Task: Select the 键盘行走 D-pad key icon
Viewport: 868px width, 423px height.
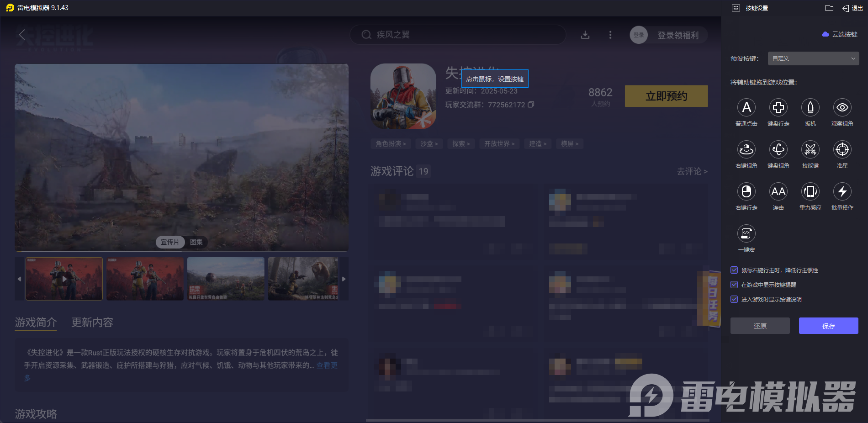Action: 778,107
